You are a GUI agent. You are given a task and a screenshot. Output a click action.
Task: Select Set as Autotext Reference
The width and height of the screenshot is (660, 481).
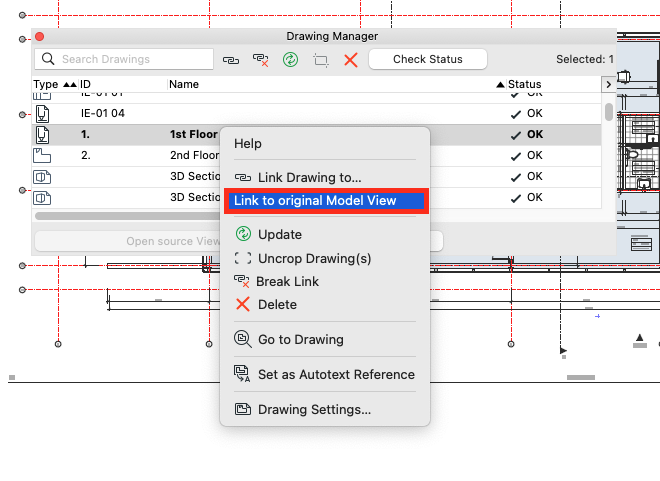click(336, 374)
